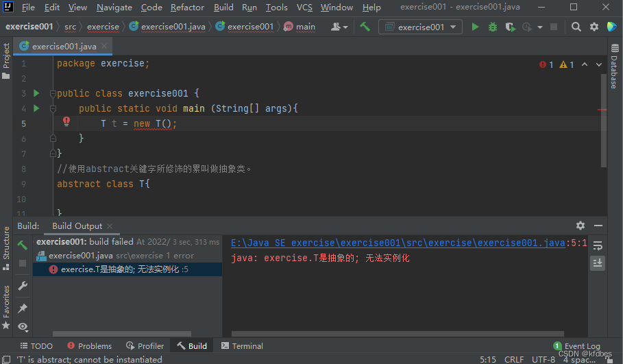
Task: Run the exercise001 configuration with green arrow
Action: (x=476, y=27)
